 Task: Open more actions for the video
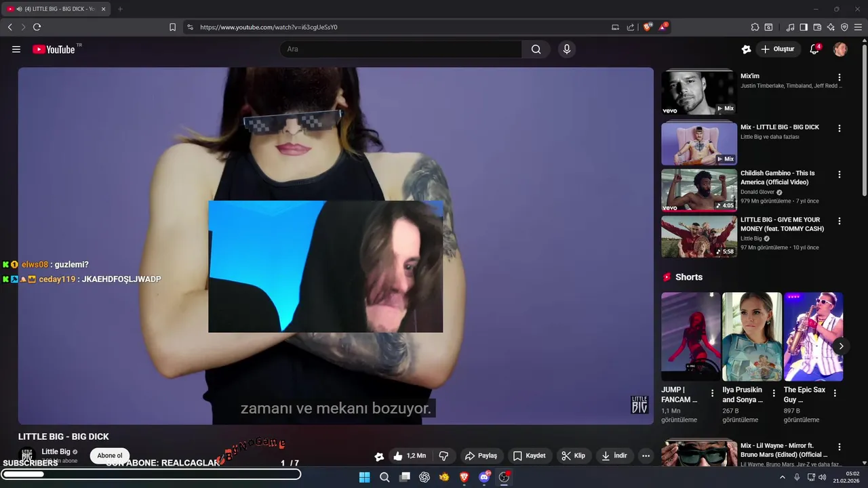click(646, 455)
